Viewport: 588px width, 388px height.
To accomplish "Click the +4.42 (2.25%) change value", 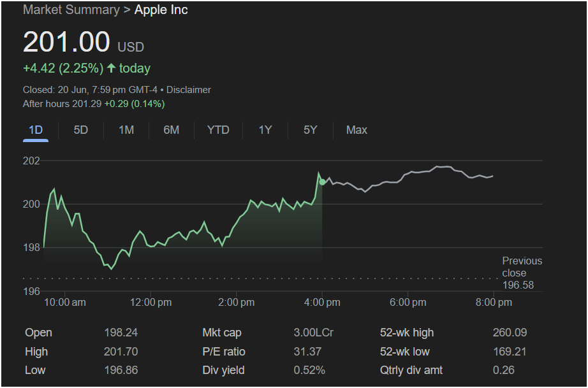I will 63,68.
